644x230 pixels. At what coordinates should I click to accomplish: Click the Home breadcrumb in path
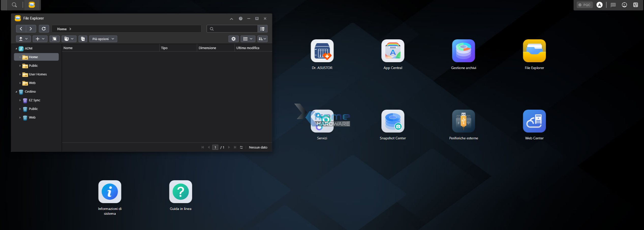coord(62,29)
